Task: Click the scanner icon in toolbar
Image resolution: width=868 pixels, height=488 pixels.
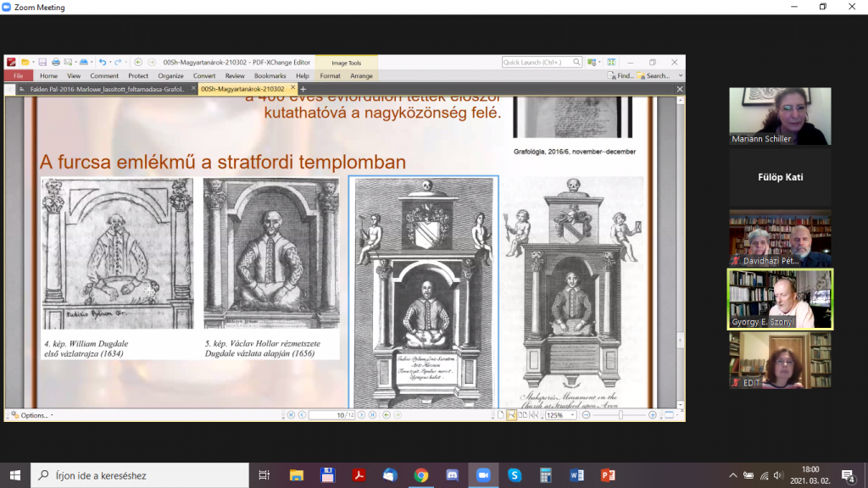Action: 84,63
